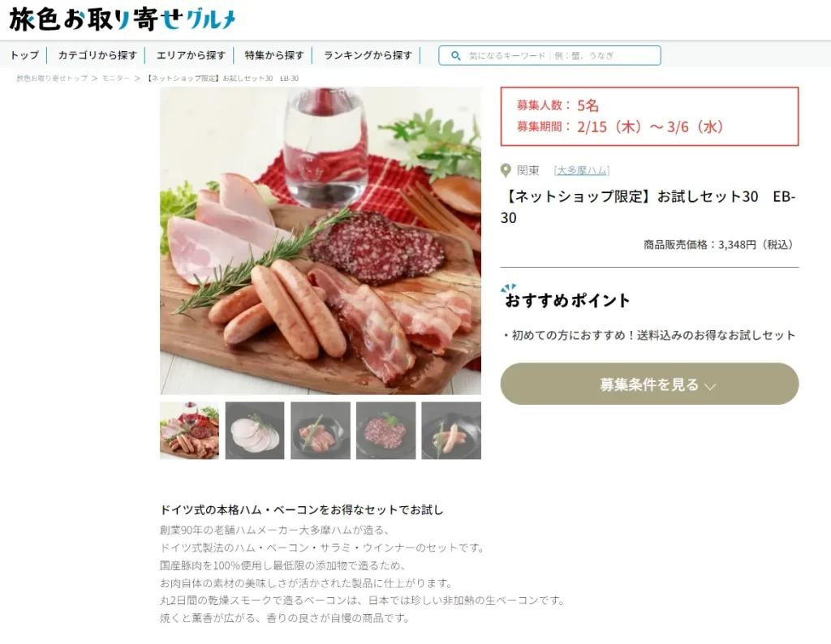This screenshot has width=831, height=644.
Task: Open 特集から探す menu
Action: 274,55
